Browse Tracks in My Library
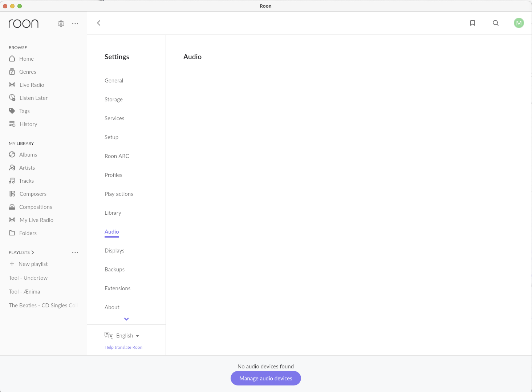The height and width of the screenshot is (392, 532). click(x=26, y=181)
